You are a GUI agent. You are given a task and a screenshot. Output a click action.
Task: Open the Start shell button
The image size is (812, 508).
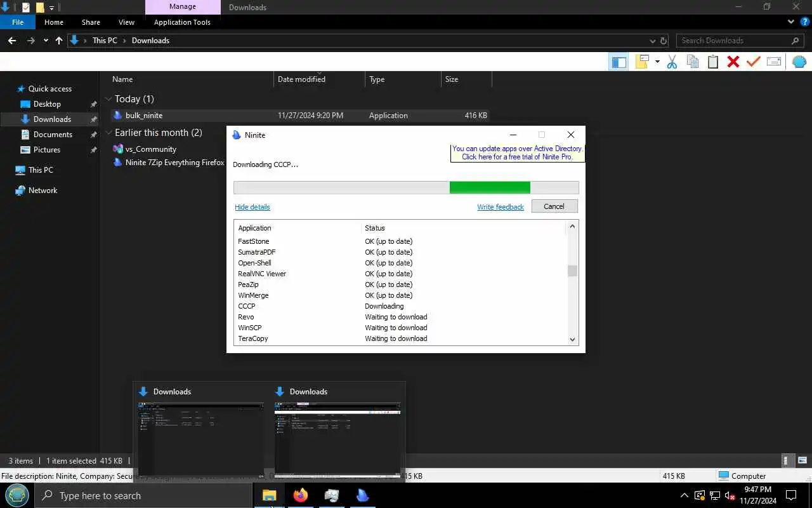point(17,495)
